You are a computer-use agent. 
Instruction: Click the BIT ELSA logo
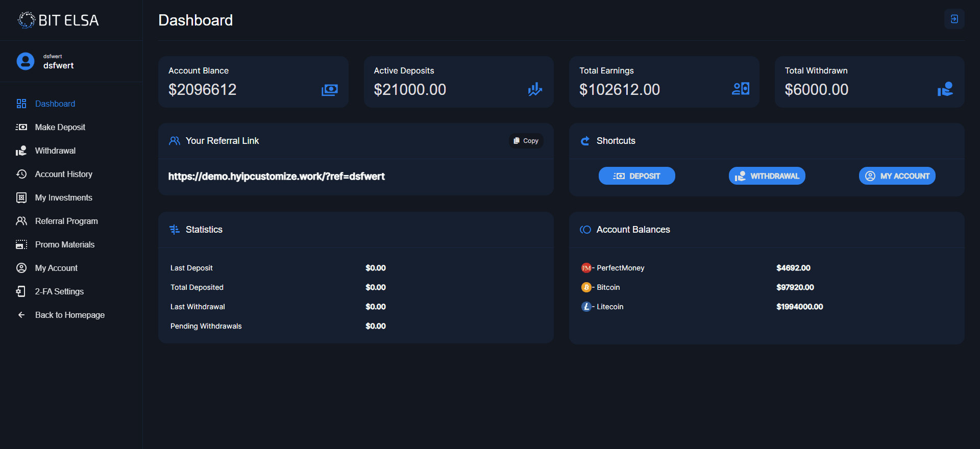click(58, 20)
